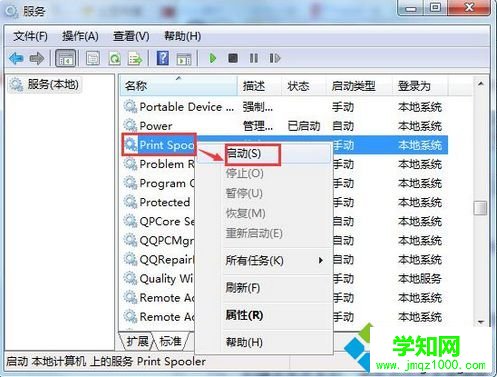Sort by 名称 column header

[179, 86]
